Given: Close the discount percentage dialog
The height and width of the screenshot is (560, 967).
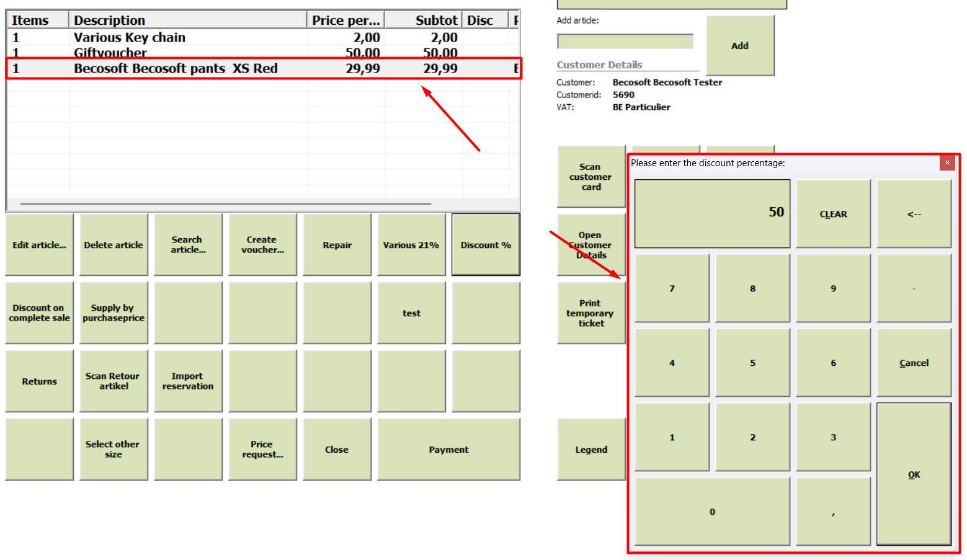Looking at the screenshot, I should point(947,162).
